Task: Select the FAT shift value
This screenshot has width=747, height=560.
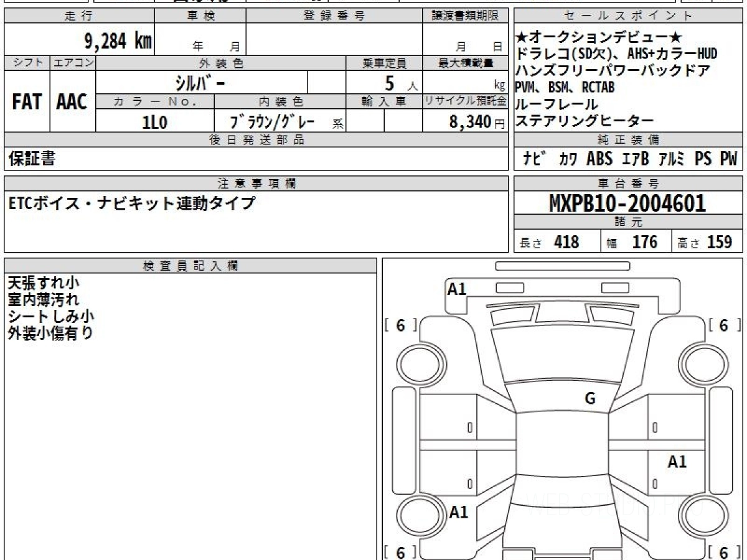Action: pos(27,102)
